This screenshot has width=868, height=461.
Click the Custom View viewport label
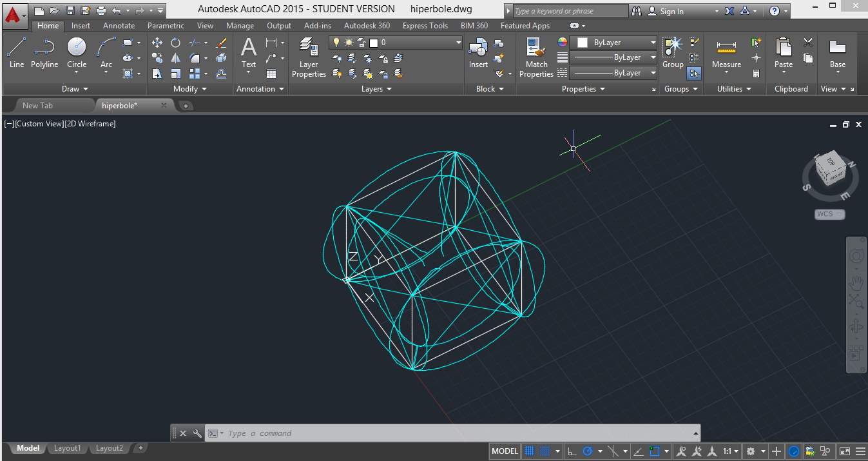(x=39, y=124)
